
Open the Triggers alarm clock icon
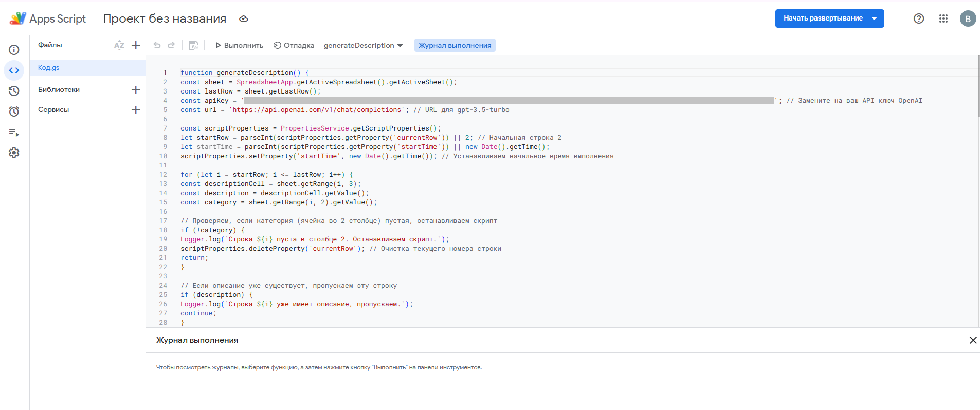coord(14,111)
